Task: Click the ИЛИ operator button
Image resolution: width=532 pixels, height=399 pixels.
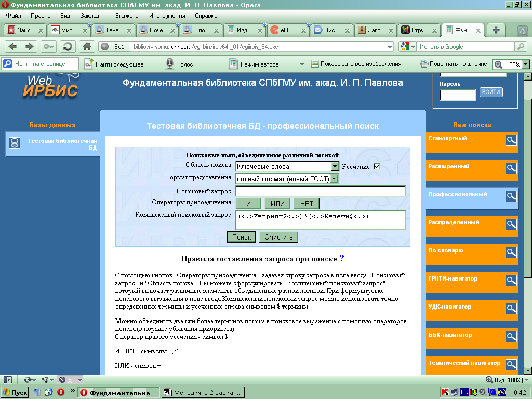Action: click(277, 204)
